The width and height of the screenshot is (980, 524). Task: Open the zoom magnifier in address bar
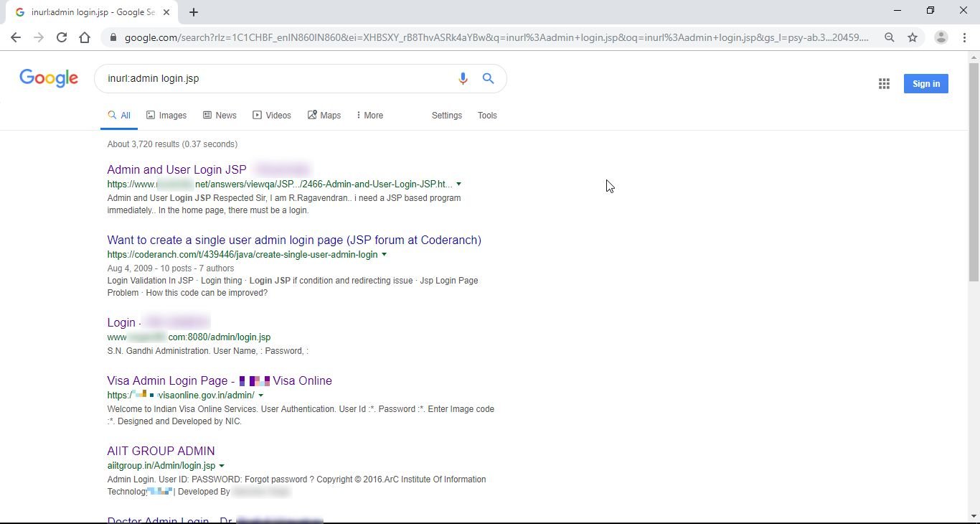coord(890,37)
